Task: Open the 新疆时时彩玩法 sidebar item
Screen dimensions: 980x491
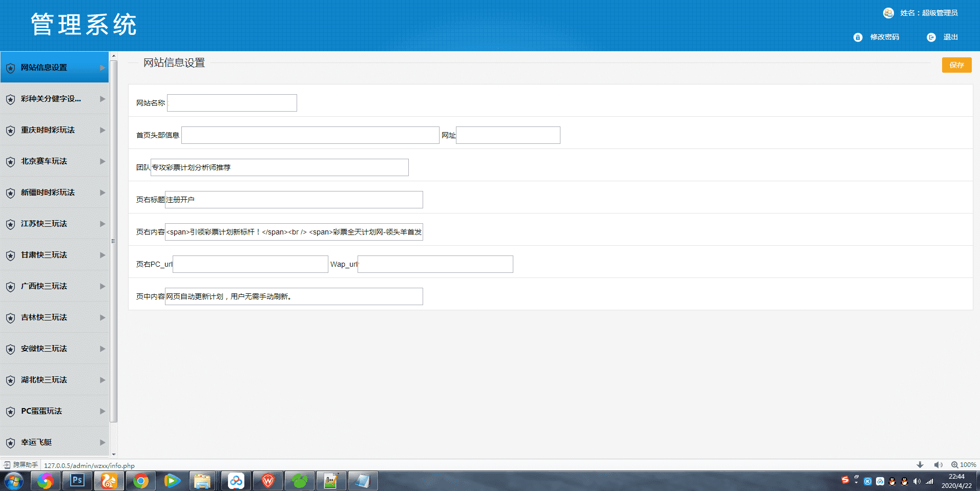Action: click(48, 193)
